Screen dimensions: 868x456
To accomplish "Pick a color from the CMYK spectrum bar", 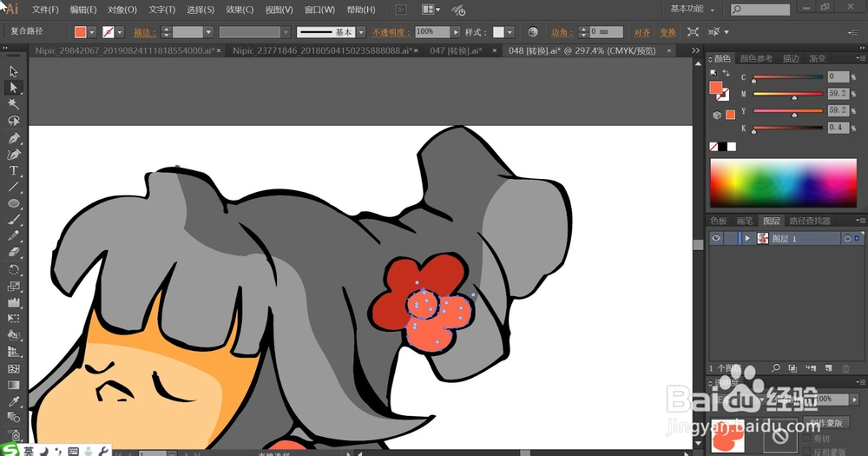I will click(783, 183).
